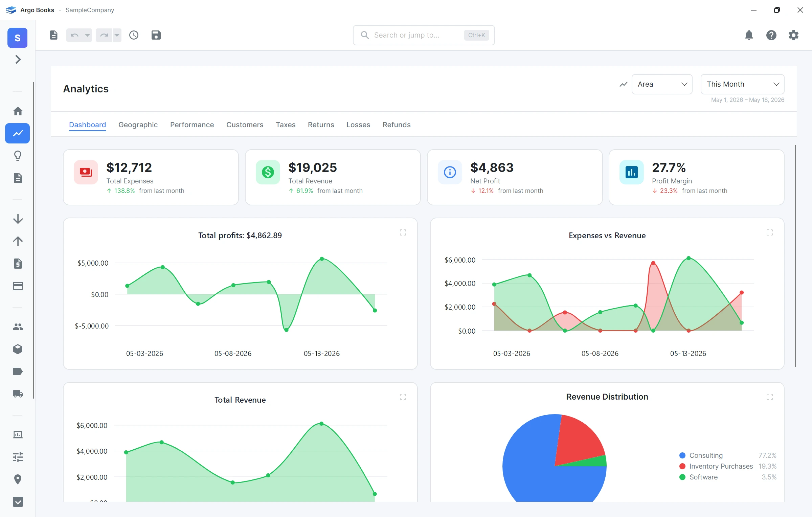Switch to the Customers tab

click(245, 125)
